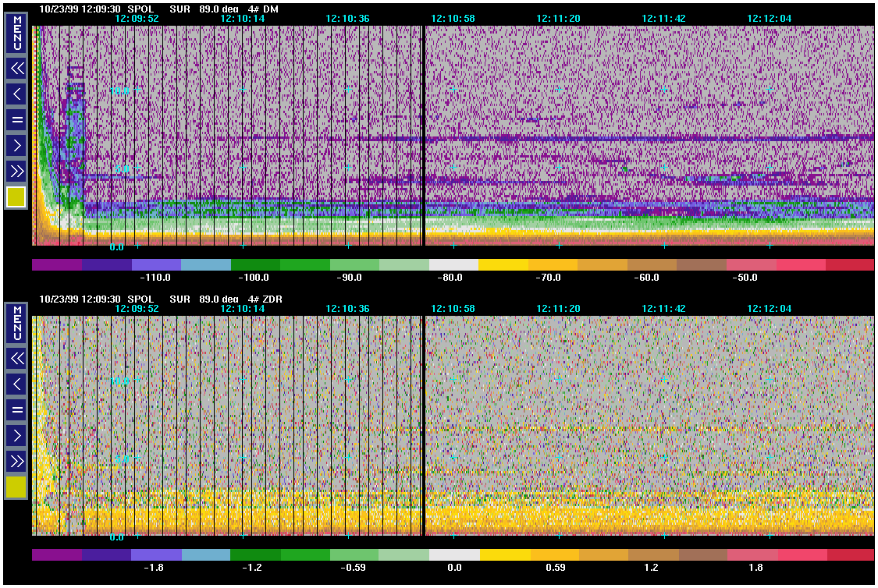This screenshot has height=588, width=878.
Task: Click the 4# DM field label in top header
Action: click(x=263, y=9)
